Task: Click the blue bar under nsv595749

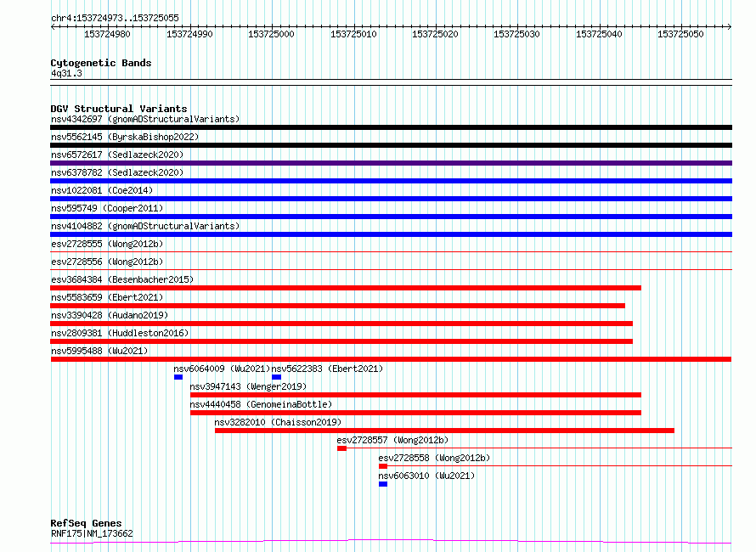Action: click(x=391, y=217)
